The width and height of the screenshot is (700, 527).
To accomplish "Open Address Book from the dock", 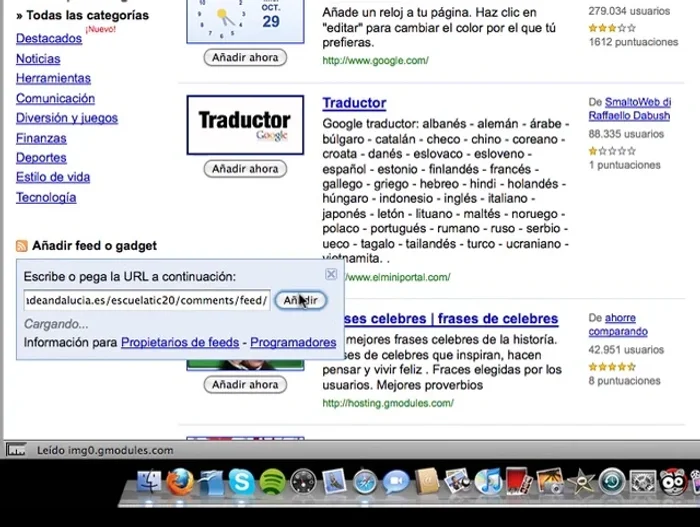I will pos(427,481).
